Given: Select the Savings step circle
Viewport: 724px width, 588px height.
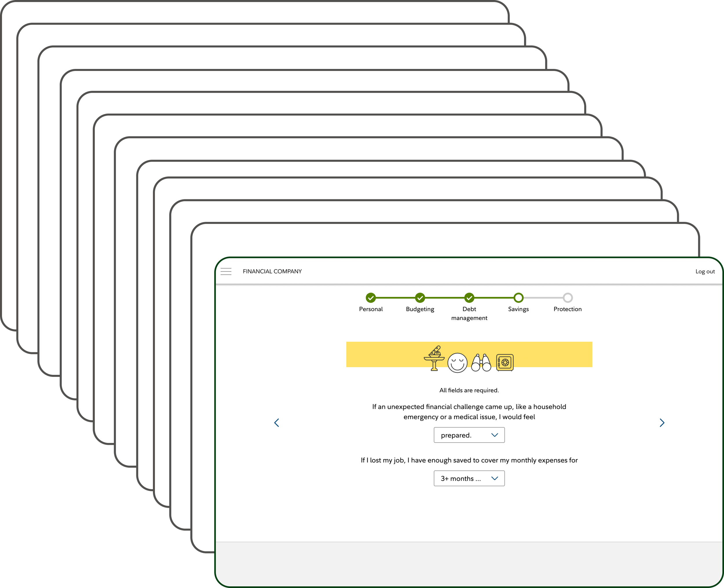Looking at the screenshot, I should (518, 298).
